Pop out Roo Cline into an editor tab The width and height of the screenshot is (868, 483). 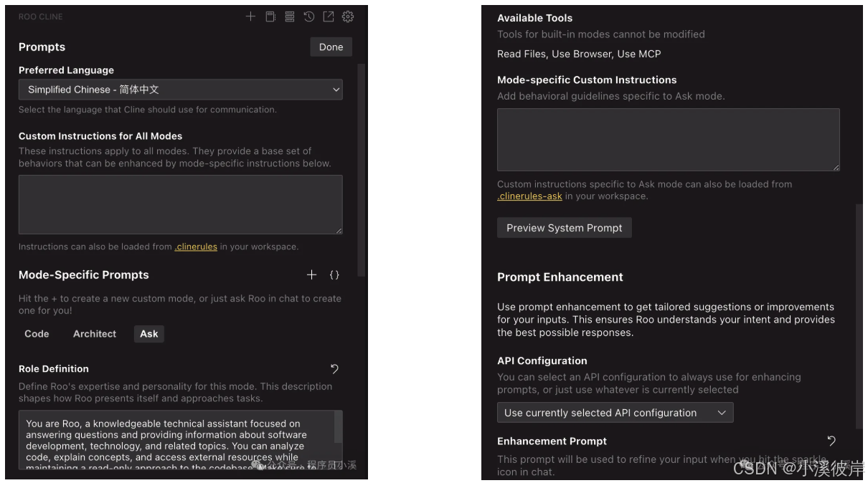(x=329, y=16)
